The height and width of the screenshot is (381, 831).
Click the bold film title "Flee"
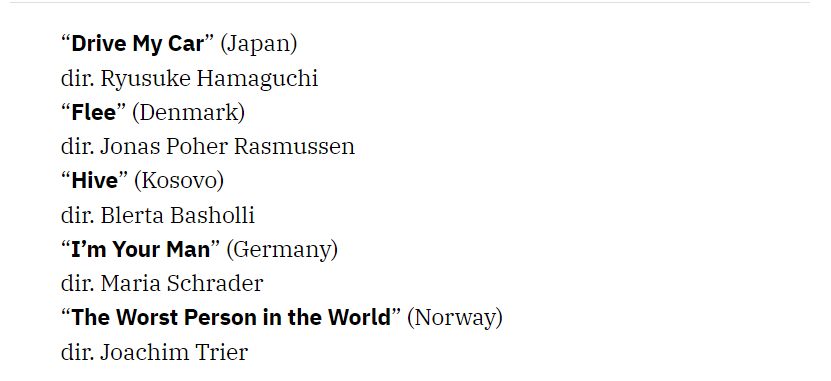coord(93,112)
